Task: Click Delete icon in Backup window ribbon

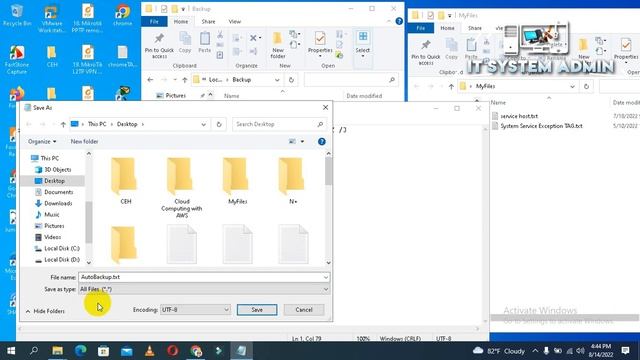Action: [253, 38]
